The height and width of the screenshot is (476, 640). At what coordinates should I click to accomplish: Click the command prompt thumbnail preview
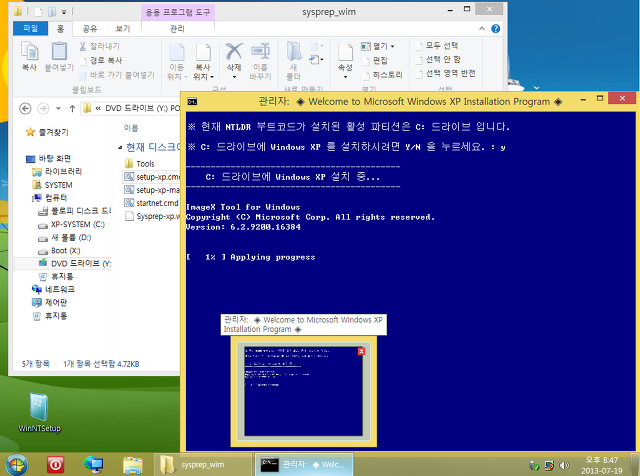tap(303, 391)
